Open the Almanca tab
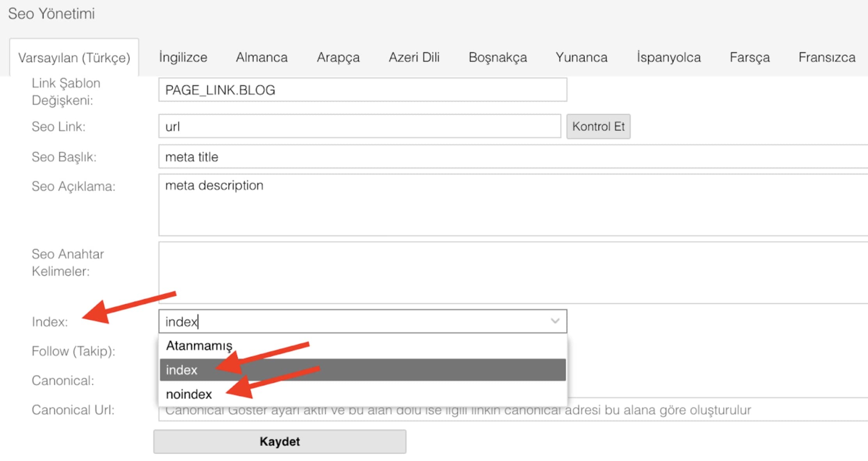This screenshot has width=868, height=461. coord(261,57)
